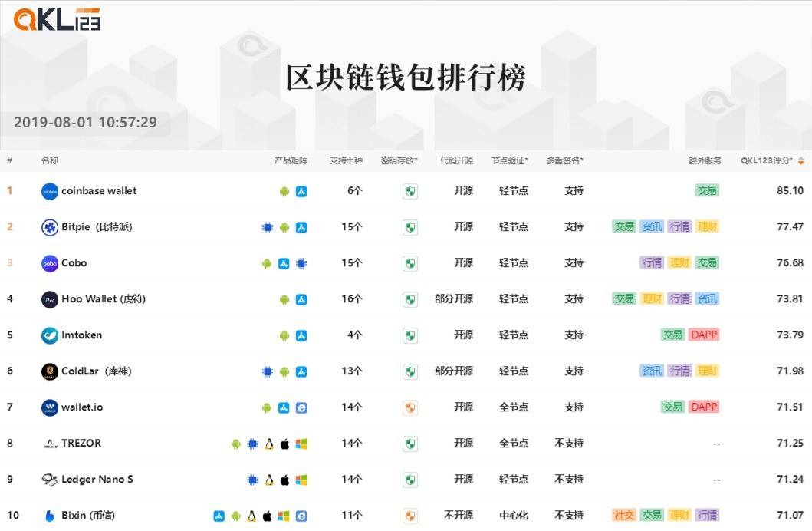The width and height of the screenshot is (812, 531).
Task: Click score 85.10 for coinbase wallet
Action: [790, 190]
